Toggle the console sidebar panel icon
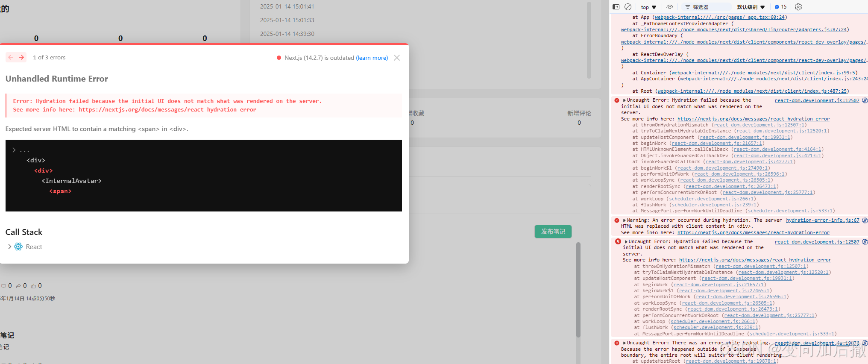Viewport: 868px width, 364px height. [x=616, y=7]
